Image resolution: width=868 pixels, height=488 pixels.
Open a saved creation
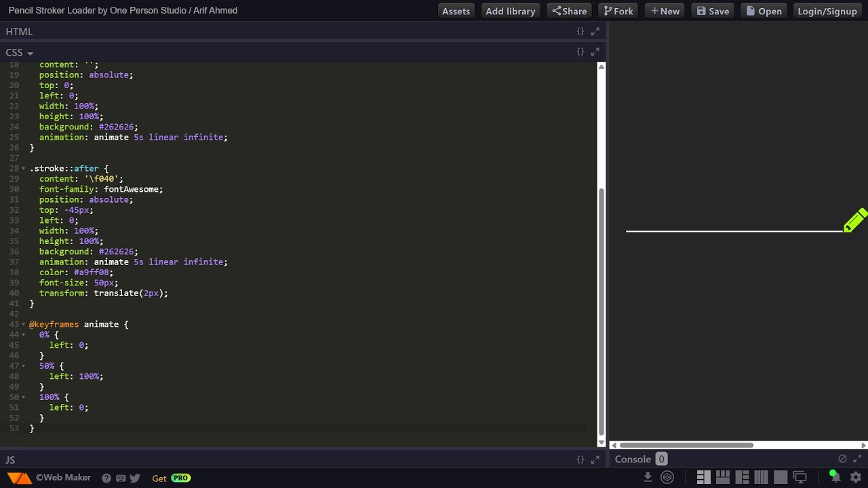tap(764, 11)
